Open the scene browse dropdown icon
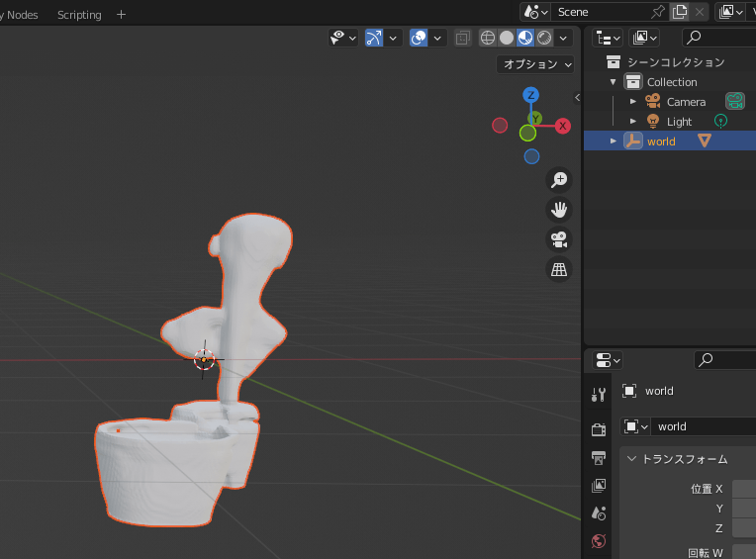This screenshot has width=756, height=559. pos(535,12)
